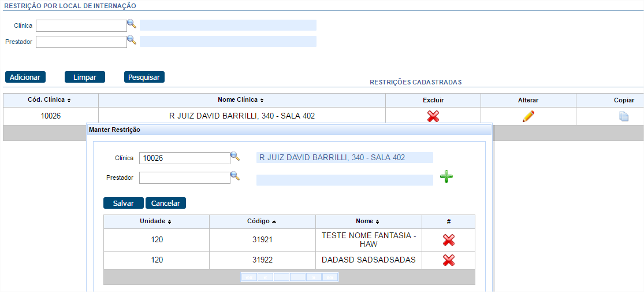Click Unidade 120 in the 31921 row
This screenshot has height=292, width=644.
[157, 239]
